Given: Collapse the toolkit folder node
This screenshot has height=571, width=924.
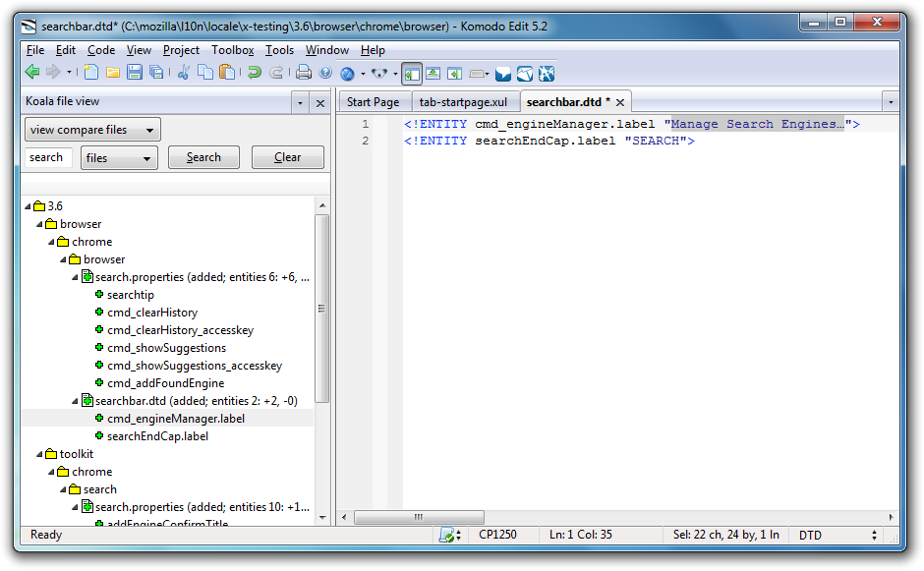Looking at the screenshot, I should pos(39,454).
